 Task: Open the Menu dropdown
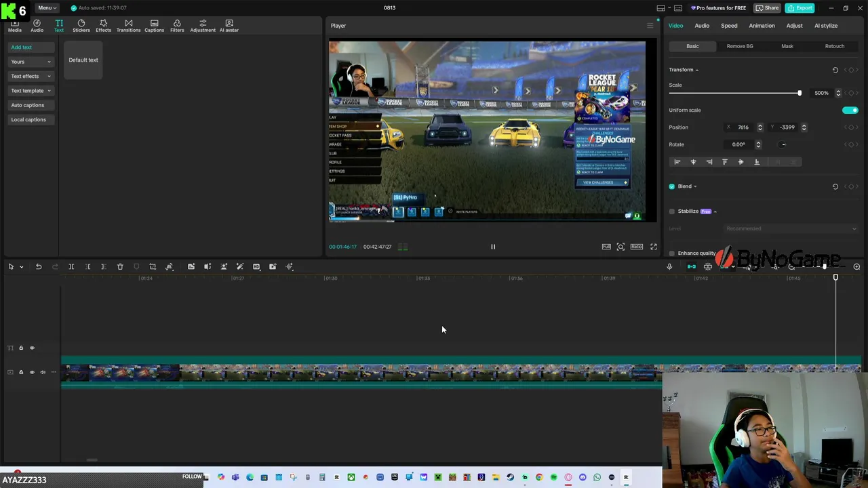pyautogui.click(x=47, y=7)
